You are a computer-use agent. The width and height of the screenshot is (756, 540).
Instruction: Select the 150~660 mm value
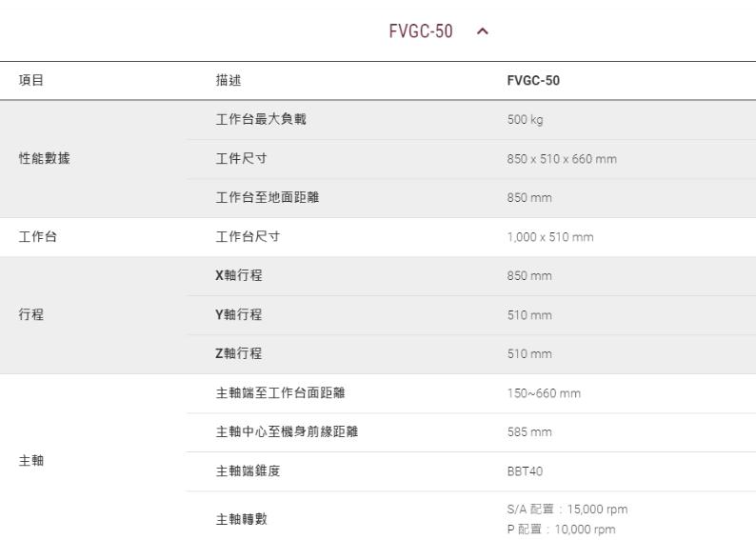tap(544, 393)
